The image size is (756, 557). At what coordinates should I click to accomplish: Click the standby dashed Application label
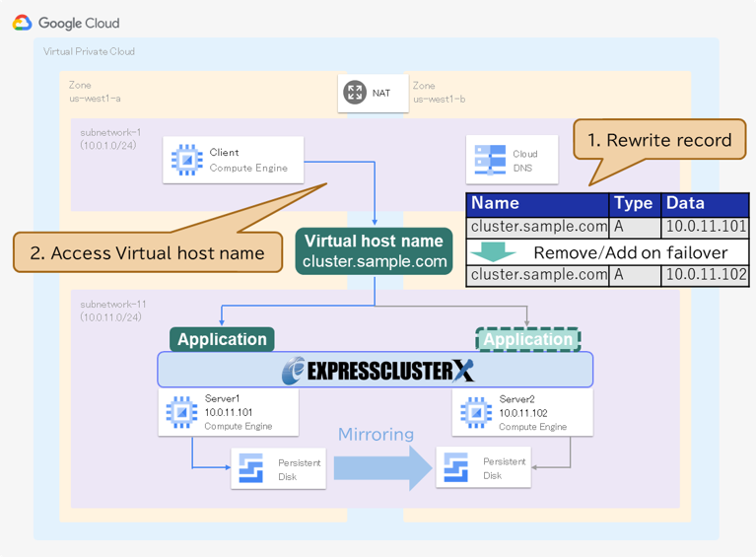(527, 339)
